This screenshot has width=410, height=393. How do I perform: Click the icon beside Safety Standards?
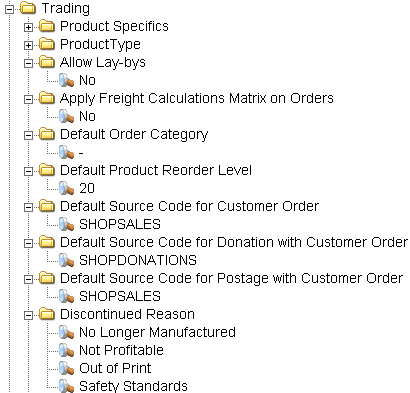66,386
